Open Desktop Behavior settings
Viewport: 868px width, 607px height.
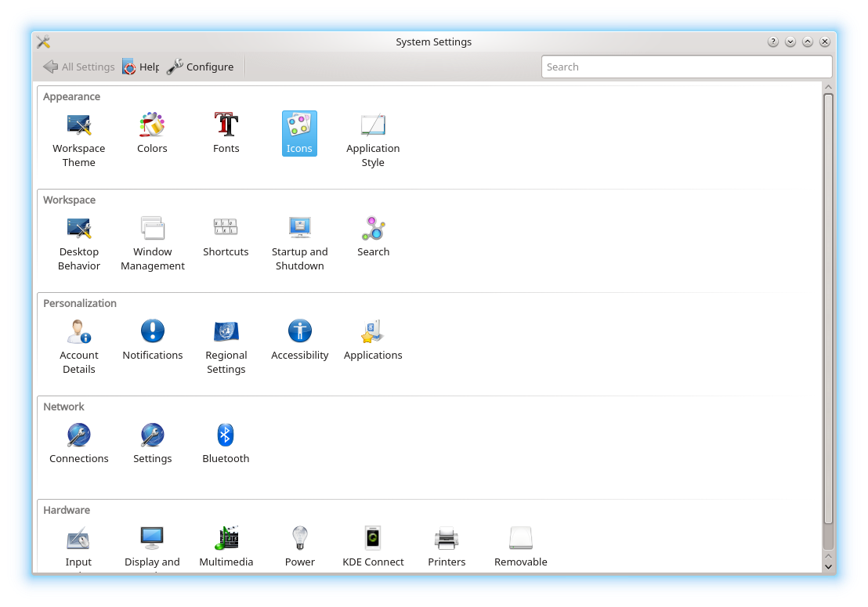tap(78, 235)
